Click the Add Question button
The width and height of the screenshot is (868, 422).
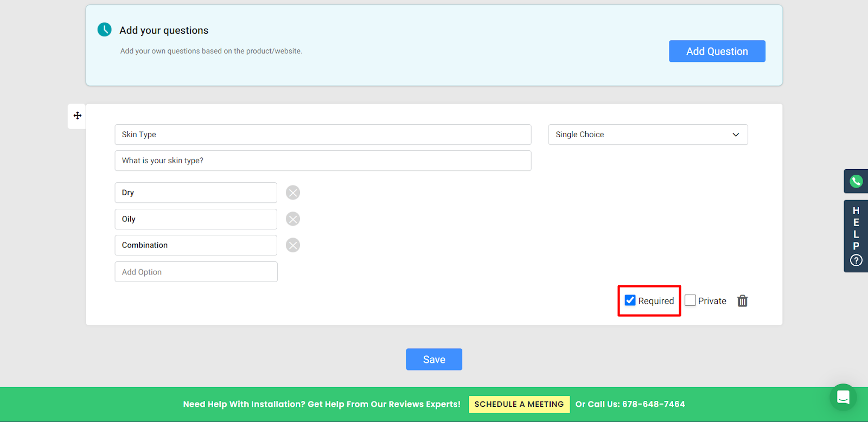[717, 51]
